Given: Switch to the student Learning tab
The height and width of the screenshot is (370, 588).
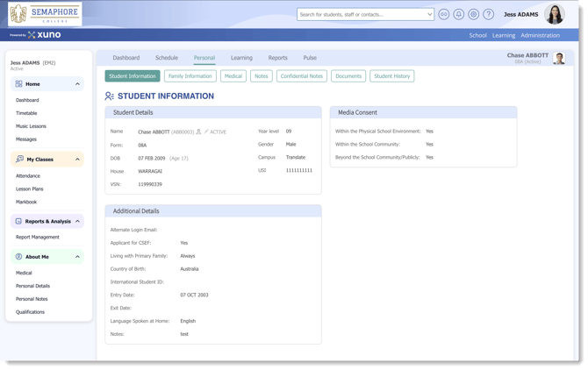Looking at the screenshot, I should click(241, 58).
